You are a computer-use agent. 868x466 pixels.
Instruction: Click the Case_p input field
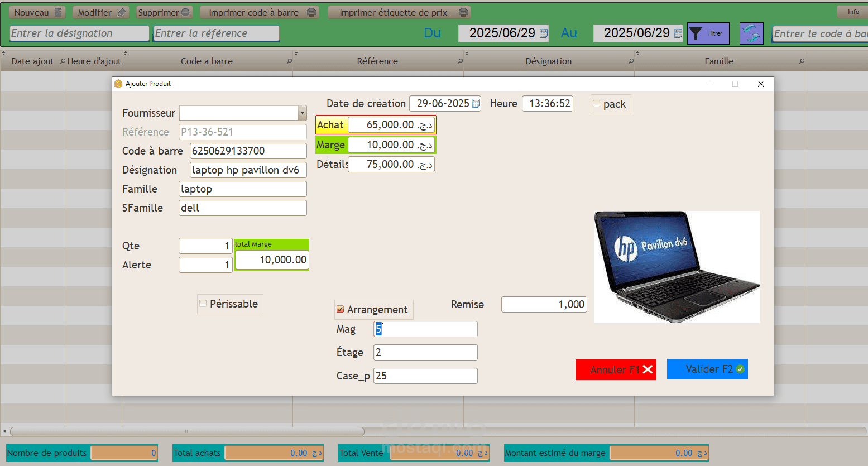pyautogui.click(x=425, y=376)
